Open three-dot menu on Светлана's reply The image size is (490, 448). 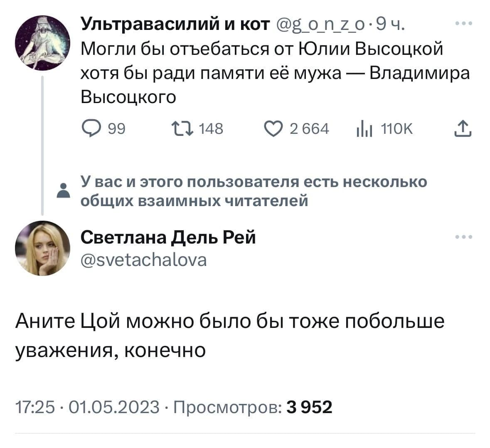click(x=463, y=238)
